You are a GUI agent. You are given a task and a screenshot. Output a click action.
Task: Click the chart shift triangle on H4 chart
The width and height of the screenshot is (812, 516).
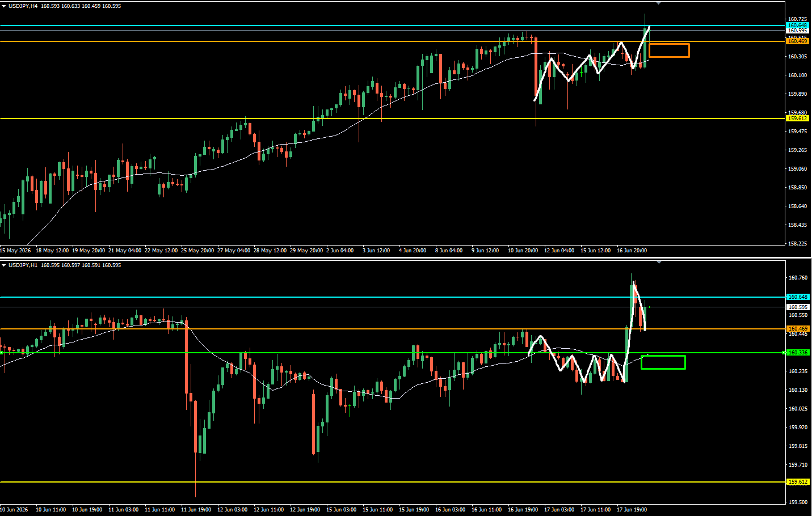[658, 3]
